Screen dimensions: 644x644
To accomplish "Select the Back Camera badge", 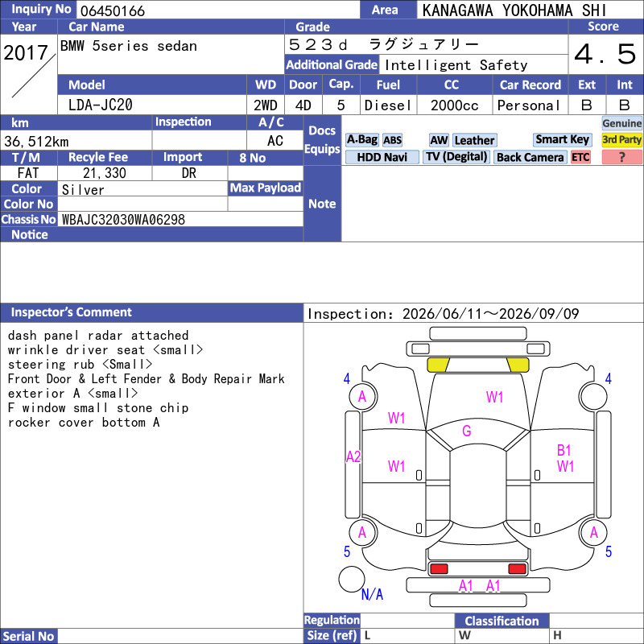I will point(530,157).
